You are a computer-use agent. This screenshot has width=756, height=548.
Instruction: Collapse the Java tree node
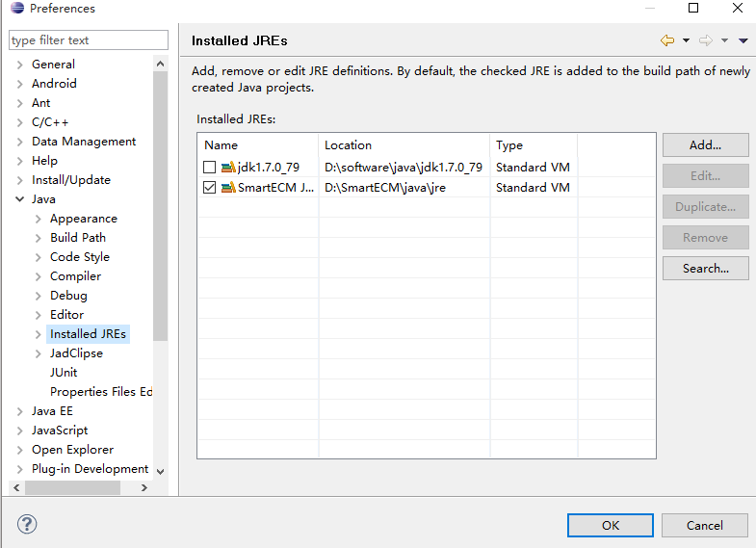point(20,199)
